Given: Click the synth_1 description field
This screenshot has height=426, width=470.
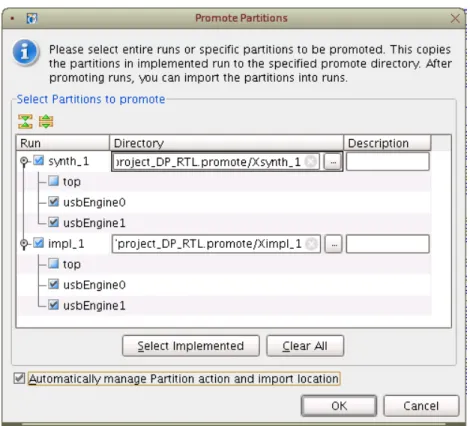Looking at the screenshot, I should tap(388, 162).
